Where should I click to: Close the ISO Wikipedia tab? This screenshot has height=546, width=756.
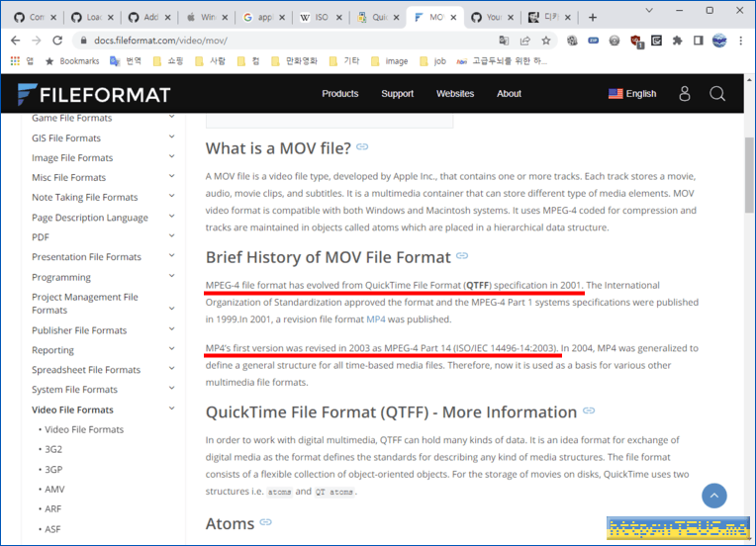(339, 18)
